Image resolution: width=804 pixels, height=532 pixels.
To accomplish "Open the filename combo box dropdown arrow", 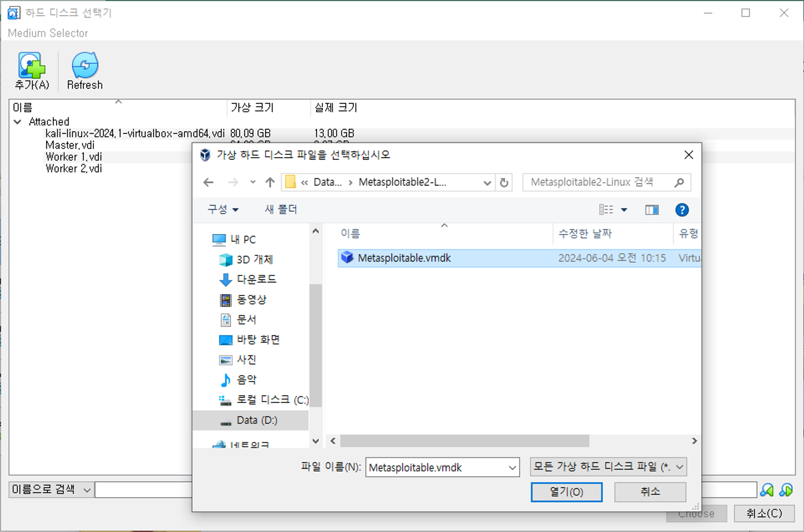I will [512, 467].
